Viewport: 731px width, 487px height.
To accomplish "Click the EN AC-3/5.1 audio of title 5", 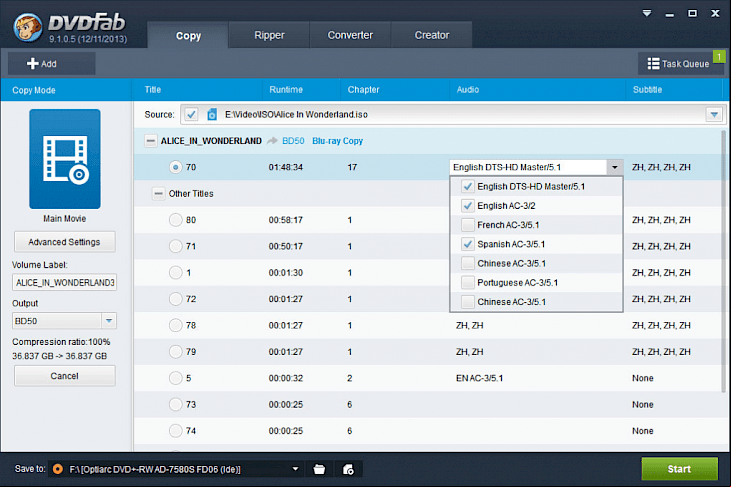I will point(479,378).
